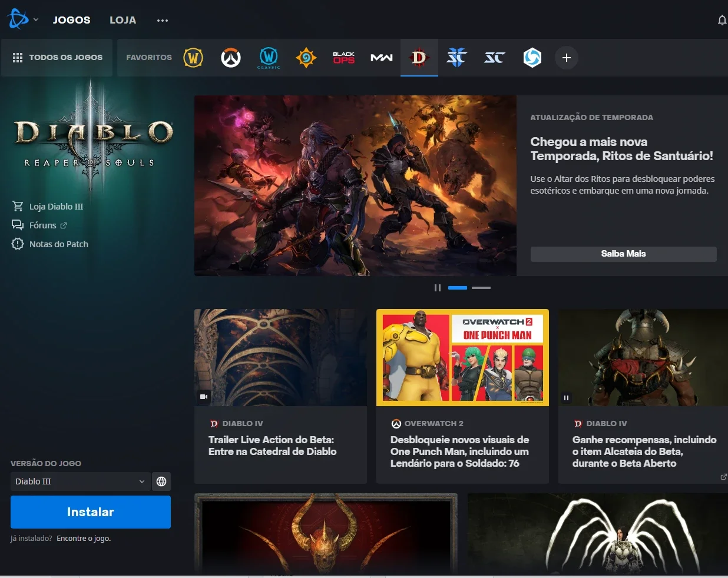Select the Hearthstone icon
Viewport: 728px width, 578px height.
[306, 58]
